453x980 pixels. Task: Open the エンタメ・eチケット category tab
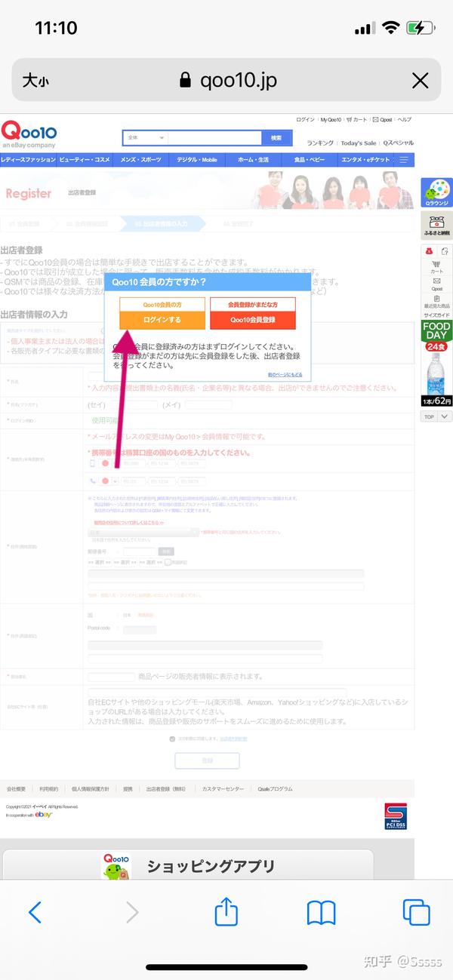[x=365, y=160]
